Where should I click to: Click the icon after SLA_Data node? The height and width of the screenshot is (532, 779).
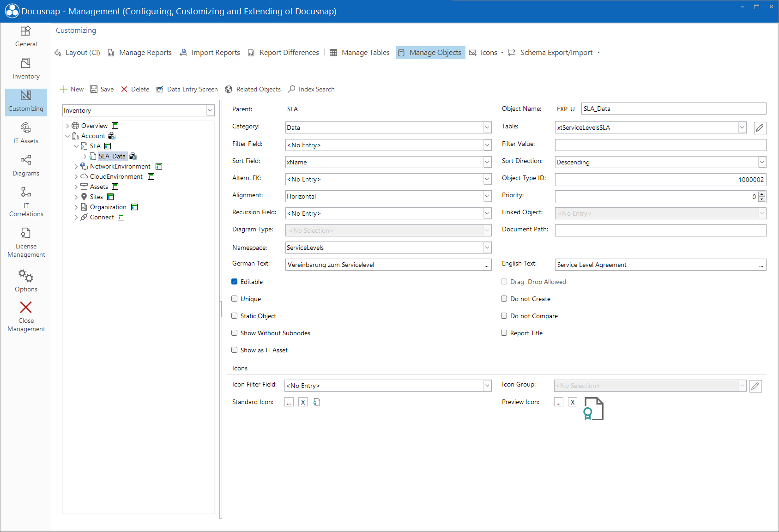click(x=133, y=156)
